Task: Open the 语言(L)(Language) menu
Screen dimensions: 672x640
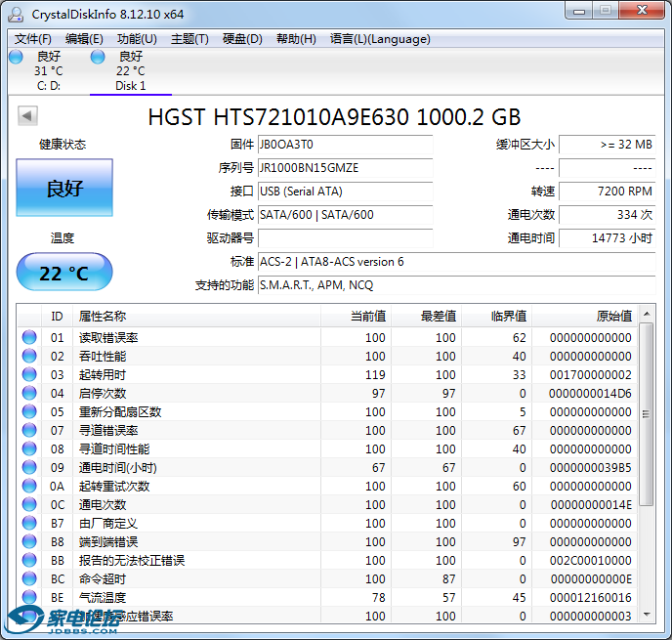Action: [x=380, y=39]
